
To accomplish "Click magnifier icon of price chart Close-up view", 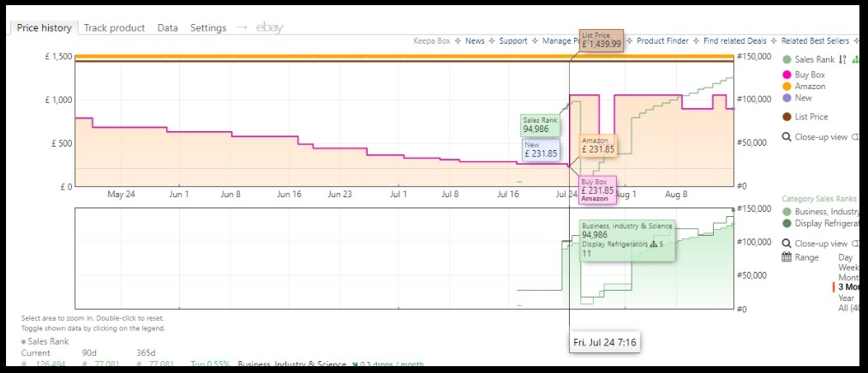I will (787, 137).
